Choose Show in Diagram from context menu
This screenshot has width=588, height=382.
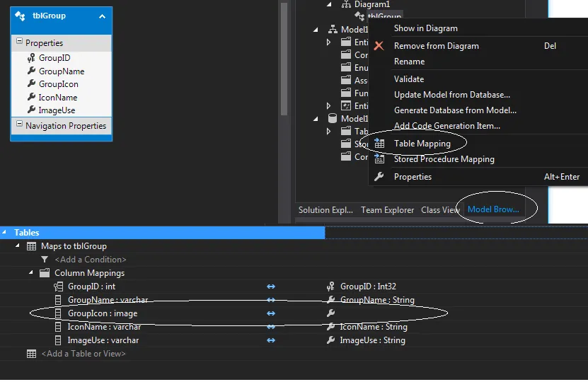pos(426,28)
